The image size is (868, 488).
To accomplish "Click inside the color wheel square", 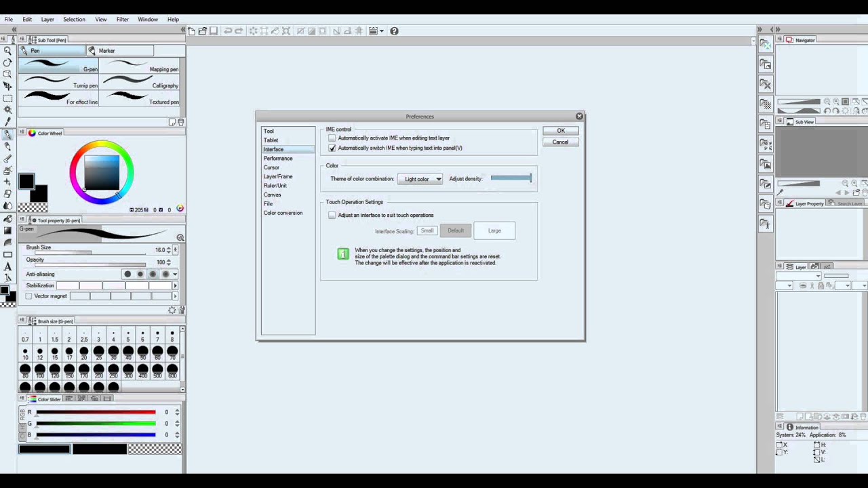I will [102, 171].
